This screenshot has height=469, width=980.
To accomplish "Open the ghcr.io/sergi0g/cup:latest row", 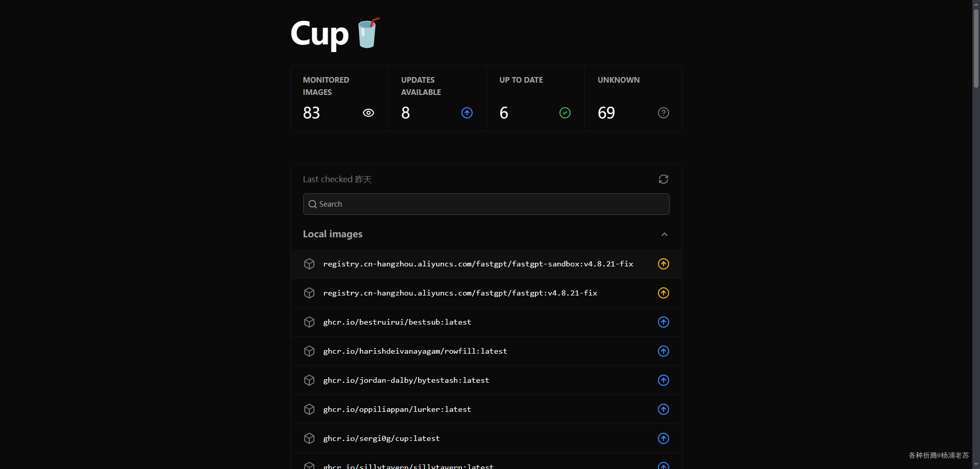I will click(x=486, y=438).
